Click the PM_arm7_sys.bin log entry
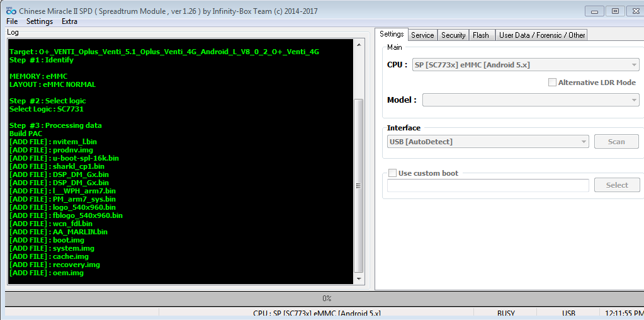This screenshot has width=644, height=320. pyautogui.click(x=62, y=199)
